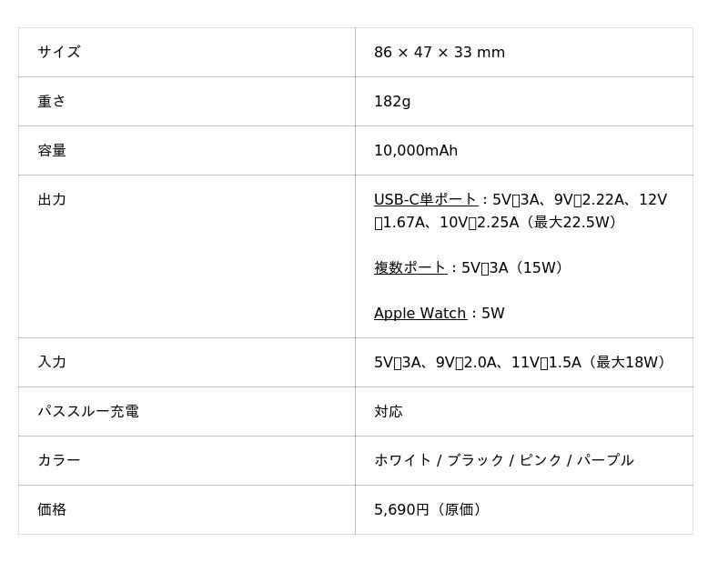Select the 86 × 47 × 33 mm value
The image size is (728, 562).
tap(439, 53)
